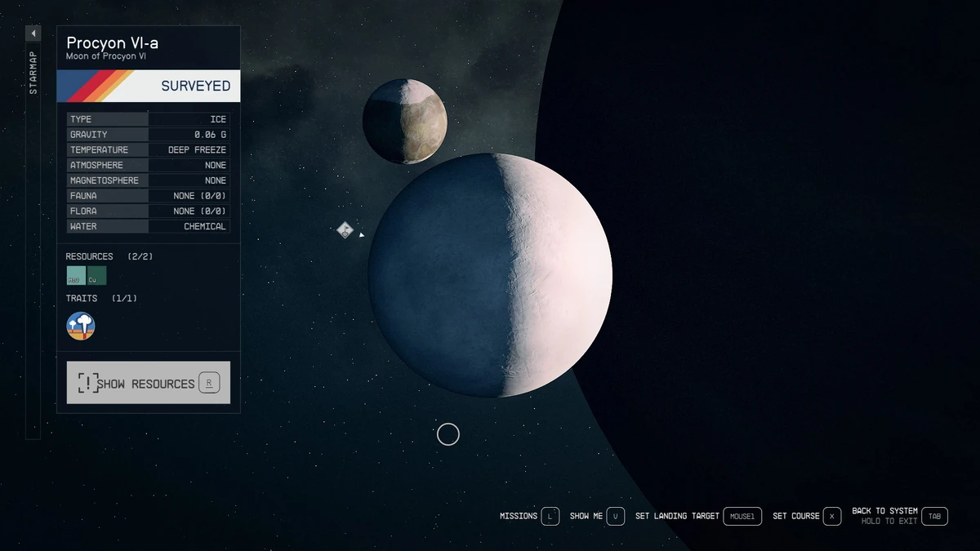Click the circular orbit marker below the planet
Image resolution: width=980 pixels, height=551 pixels.
pyautogui.click(x=448, y=434)
